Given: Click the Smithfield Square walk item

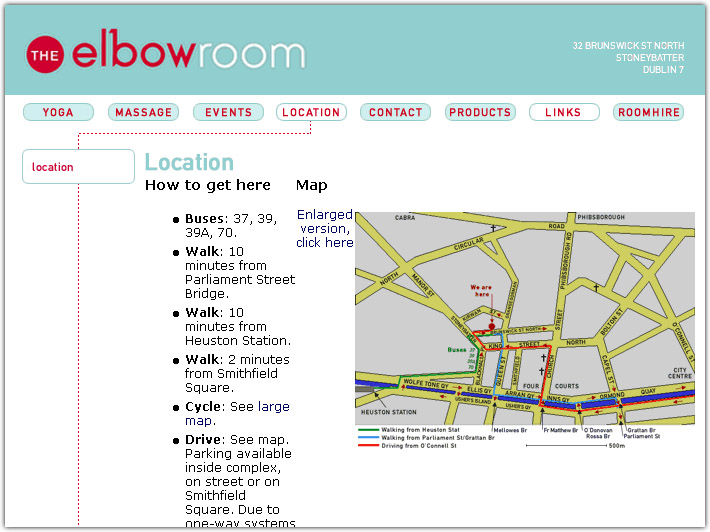Looking at the screenshot, I should (237, 374).
